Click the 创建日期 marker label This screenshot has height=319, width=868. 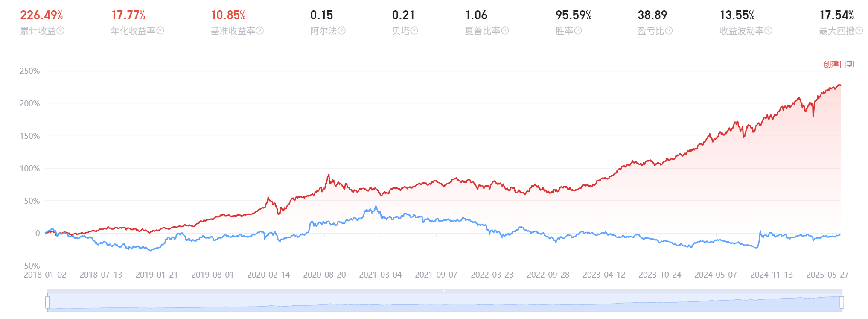[x=839, y=64]
